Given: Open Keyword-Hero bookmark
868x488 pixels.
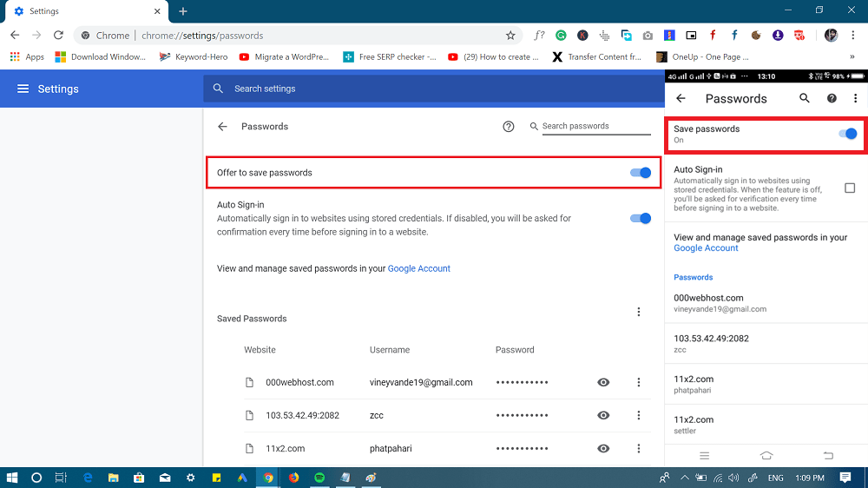Looking at the screenshot, I should pos(194,56).
